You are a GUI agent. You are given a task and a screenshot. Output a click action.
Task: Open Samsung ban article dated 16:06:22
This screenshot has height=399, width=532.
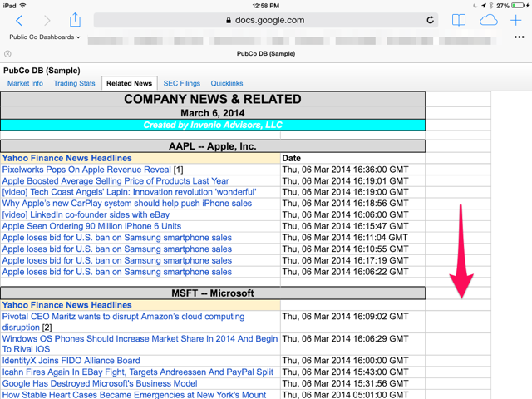pos(117,272)
